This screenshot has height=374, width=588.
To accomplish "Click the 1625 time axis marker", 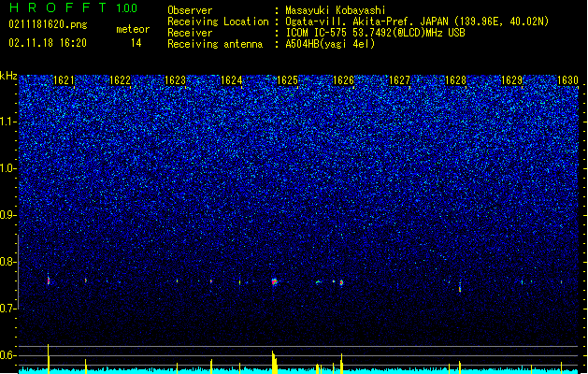I will coord(287,80).
